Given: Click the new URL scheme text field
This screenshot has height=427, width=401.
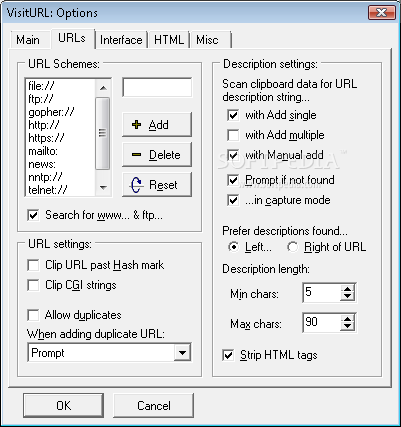Looking at the screenshot, I should click(157, 88).
